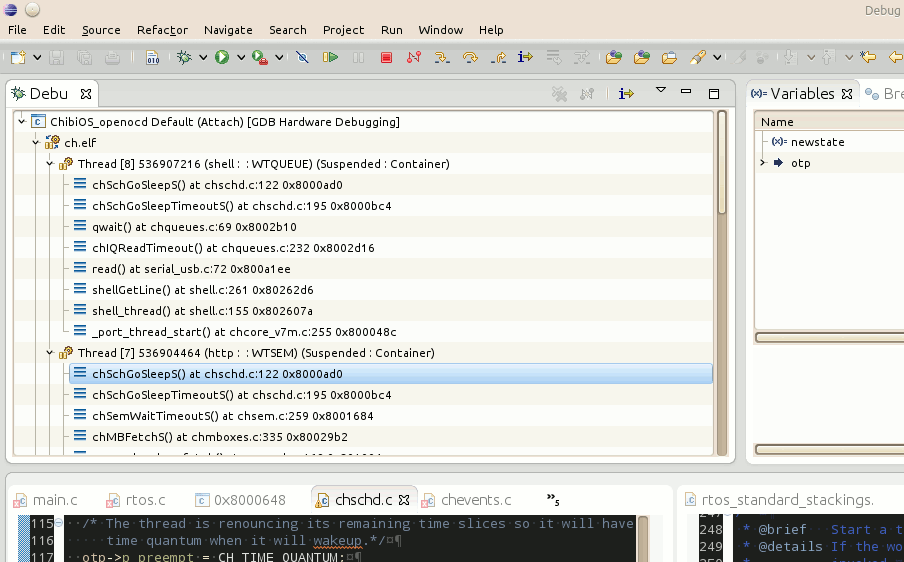Select shellGetLine() at shell.c:261 frame
Viewport: 904px width, 562px height.
(x=203, y=290)
